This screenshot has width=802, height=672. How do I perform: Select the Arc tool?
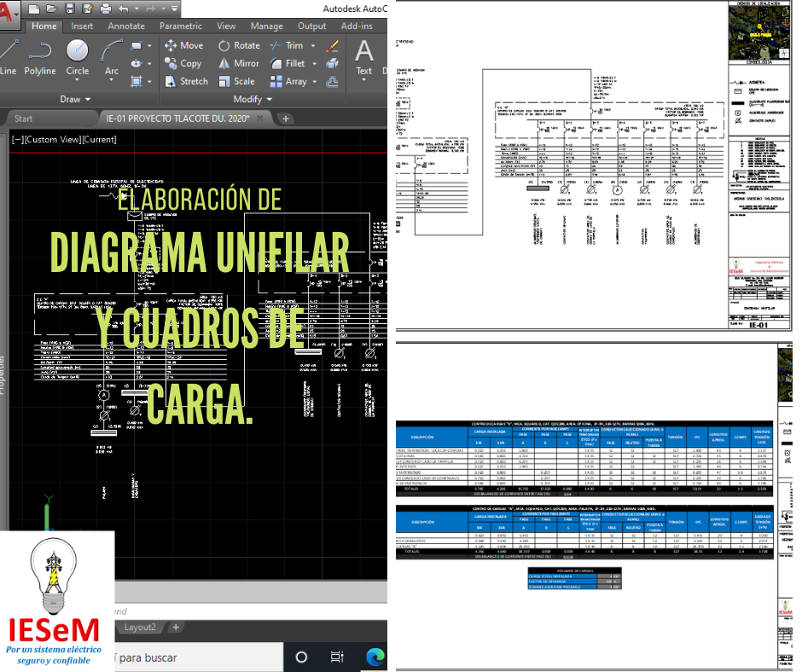pos(109,58)
